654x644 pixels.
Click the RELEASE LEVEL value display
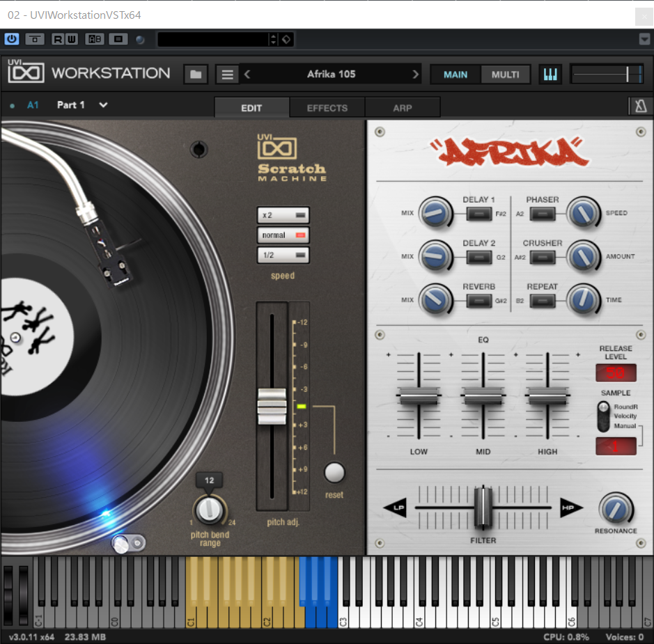pos(616,372)
